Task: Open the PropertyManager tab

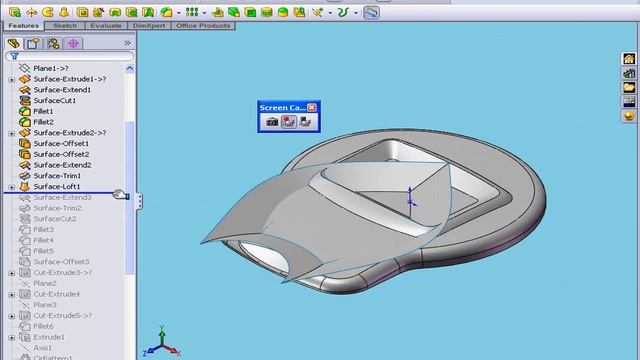Action: (33, 43)
